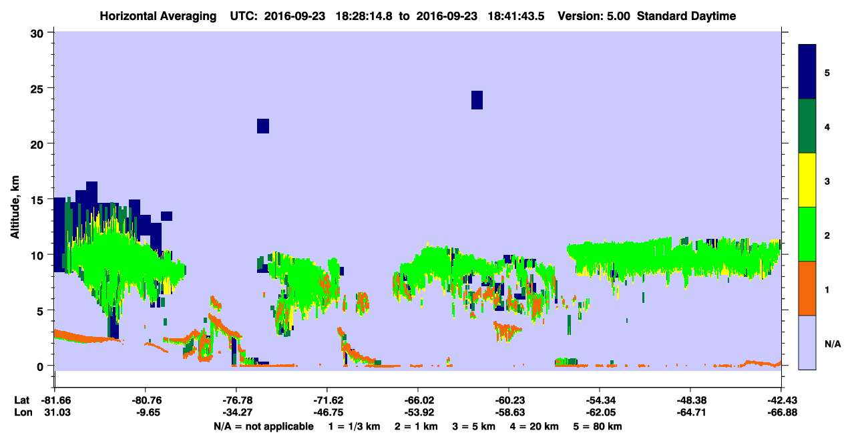The width and height of the screenshot is (868, 445).
Task: Click latitude value -48.38
Action: click(x=690, y=400)
